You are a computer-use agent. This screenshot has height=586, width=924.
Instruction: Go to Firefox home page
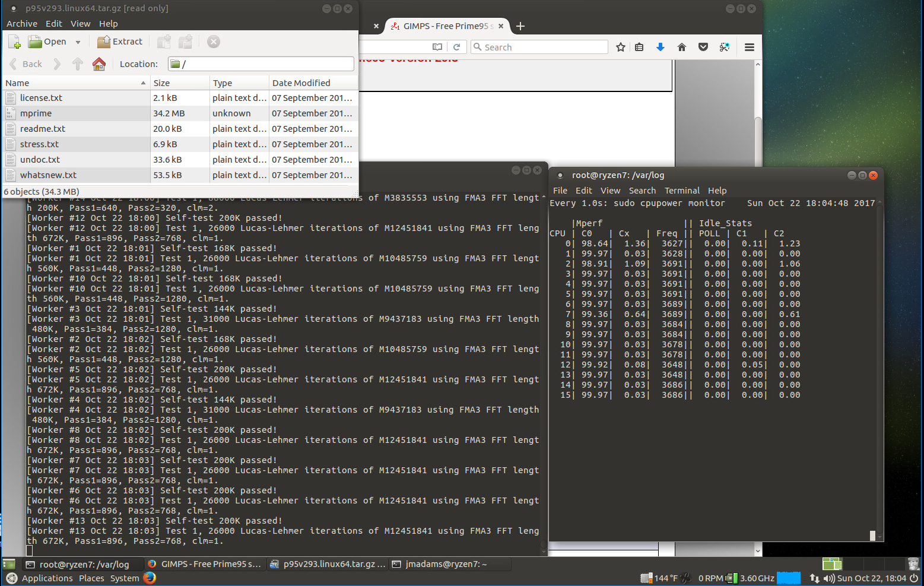click(682, 47)
